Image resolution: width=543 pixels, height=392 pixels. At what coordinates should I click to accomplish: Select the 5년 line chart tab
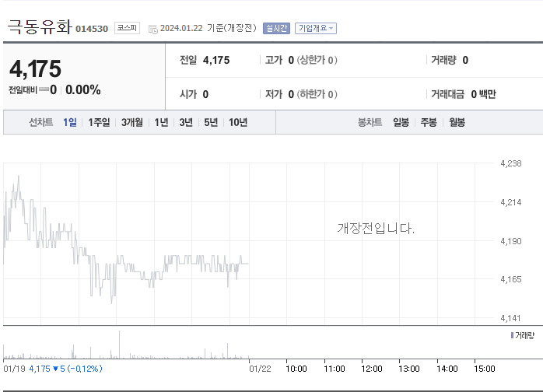click(x=211, y=122)
